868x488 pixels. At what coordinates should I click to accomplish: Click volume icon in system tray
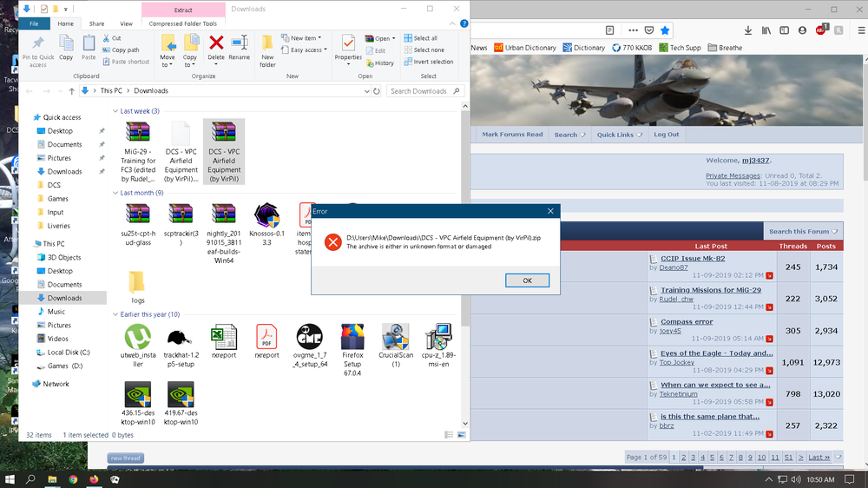coord(795,479)
